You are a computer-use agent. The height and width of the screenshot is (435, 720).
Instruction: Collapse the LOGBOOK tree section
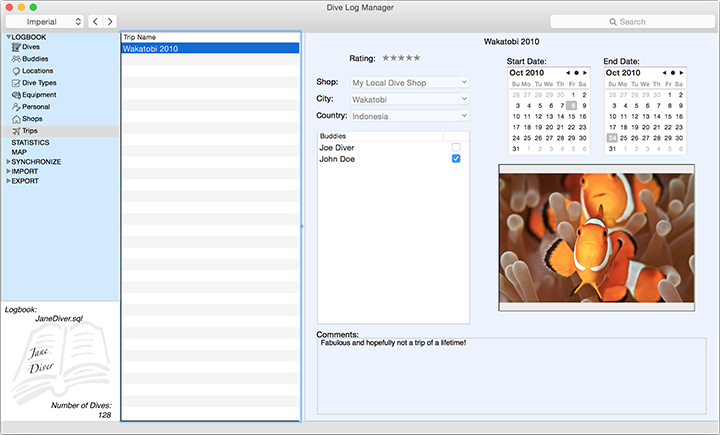8,37
